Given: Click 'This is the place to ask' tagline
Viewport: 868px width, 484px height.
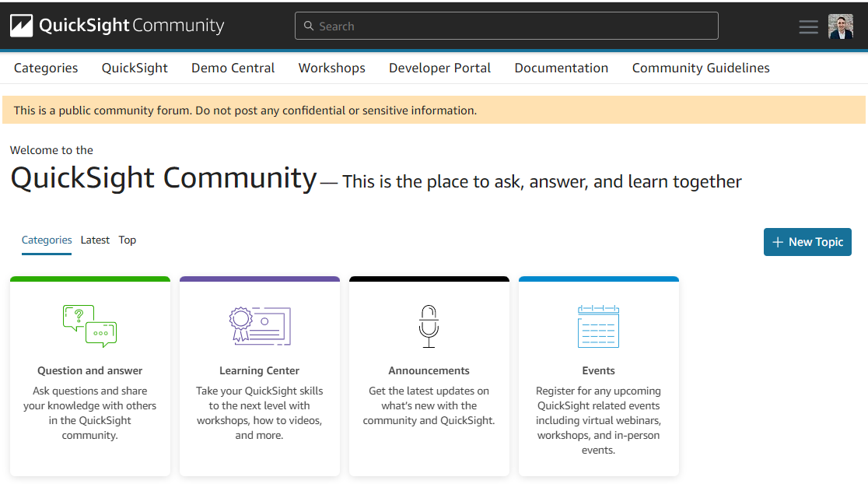Looking at the screenshot, I should tap(542, 181).
